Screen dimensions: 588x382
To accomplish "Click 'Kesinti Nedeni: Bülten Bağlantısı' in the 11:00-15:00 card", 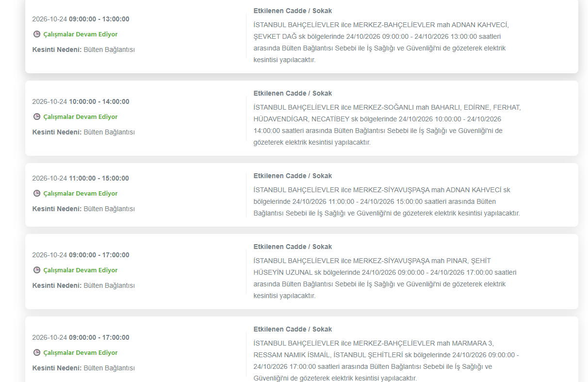I will point(83,209).
